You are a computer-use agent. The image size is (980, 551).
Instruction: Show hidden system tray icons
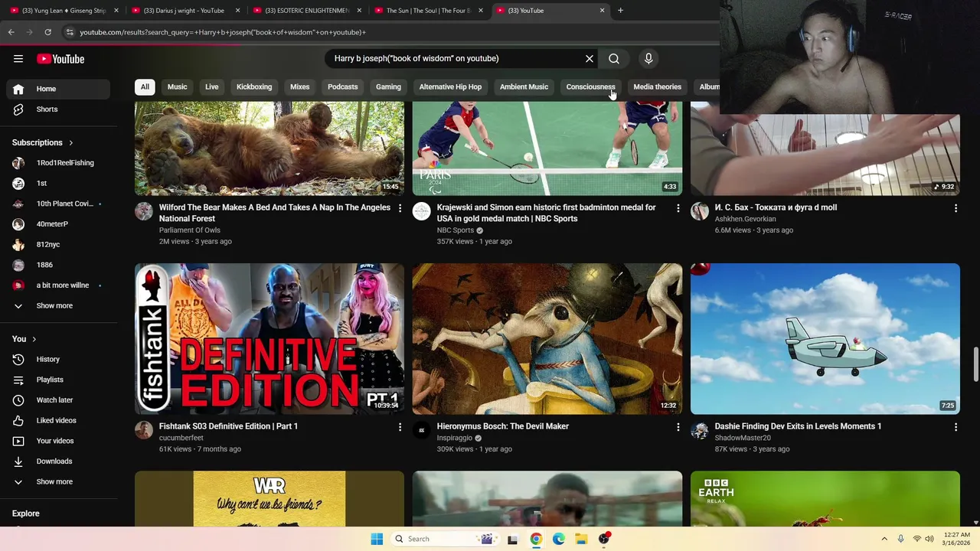point(884,539)
